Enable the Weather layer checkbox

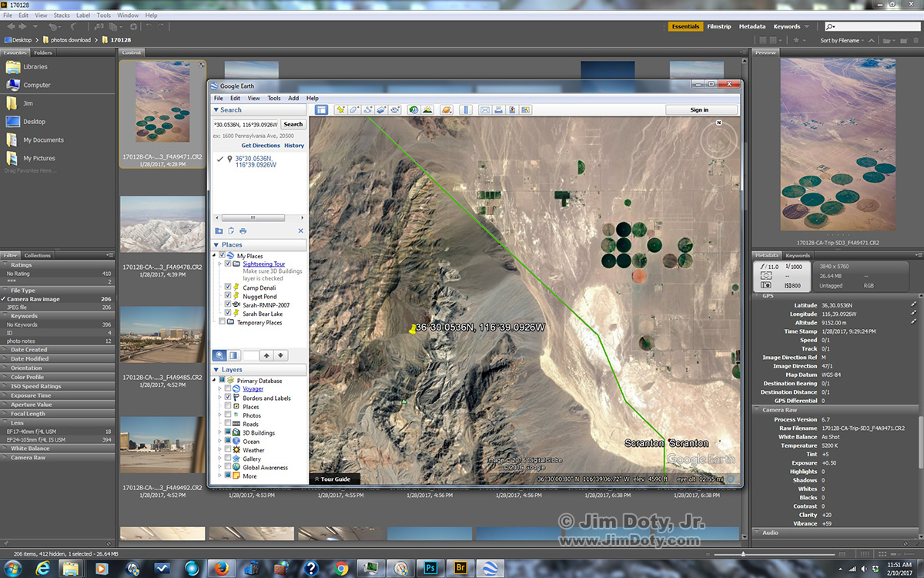(227, 450)
